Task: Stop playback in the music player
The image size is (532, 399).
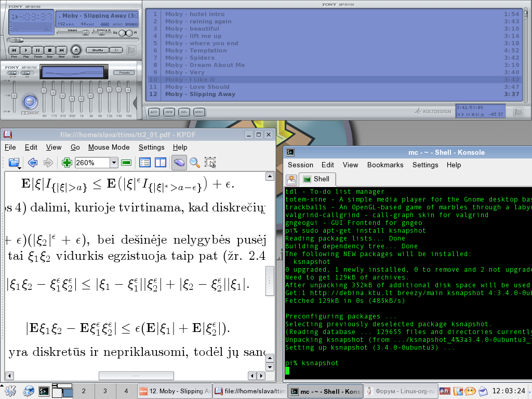Action: click(x=49, y=50)
